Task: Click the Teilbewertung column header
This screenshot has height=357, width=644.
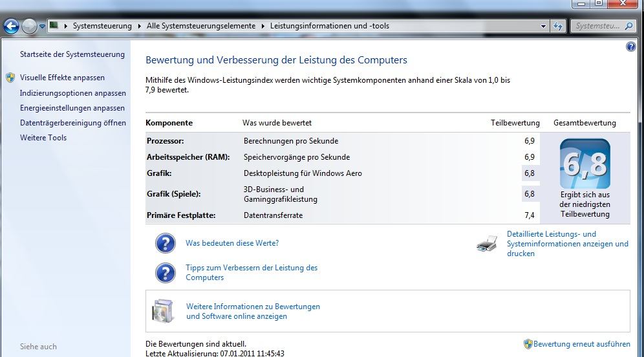Action: click(x=515, y=123)
